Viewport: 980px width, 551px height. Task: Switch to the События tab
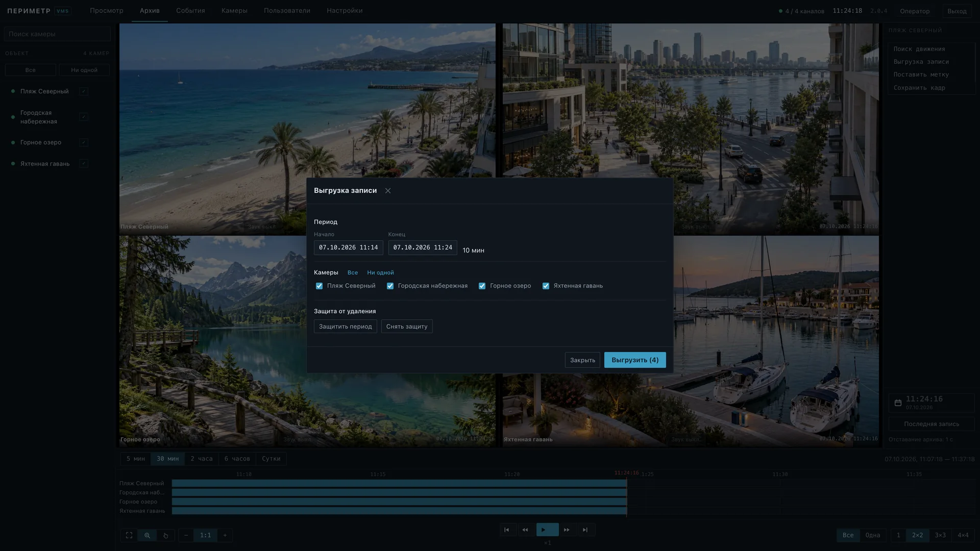click(190, 11)
